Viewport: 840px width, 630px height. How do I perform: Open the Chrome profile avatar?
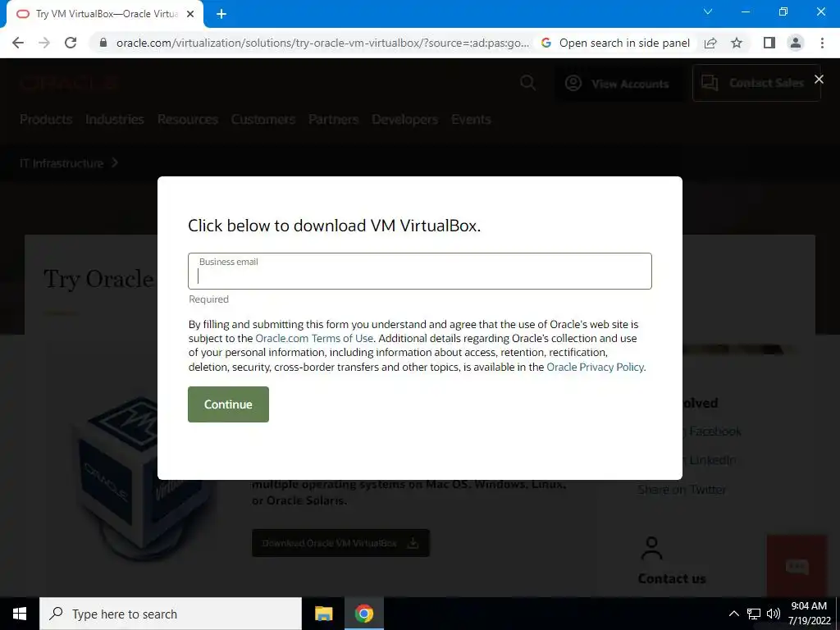coord(796,43)
